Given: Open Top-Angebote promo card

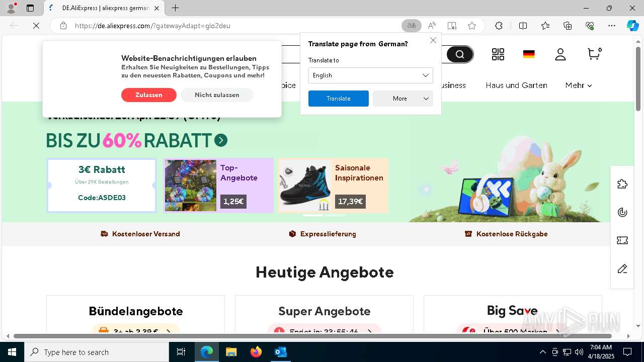Looking at the screenshot, I should pyautogui.click(x=218, y=186).
